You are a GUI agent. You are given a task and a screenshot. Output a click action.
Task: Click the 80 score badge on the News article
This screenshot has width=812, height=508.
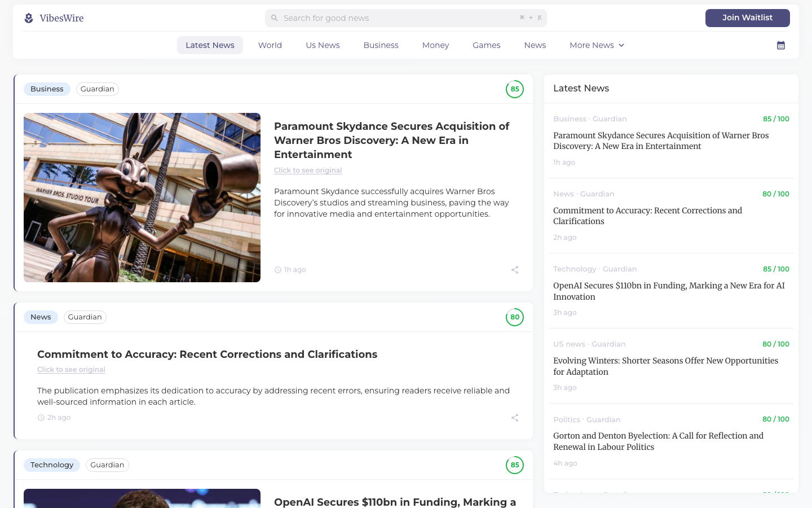pyautogui.click(x=514, y=317)
